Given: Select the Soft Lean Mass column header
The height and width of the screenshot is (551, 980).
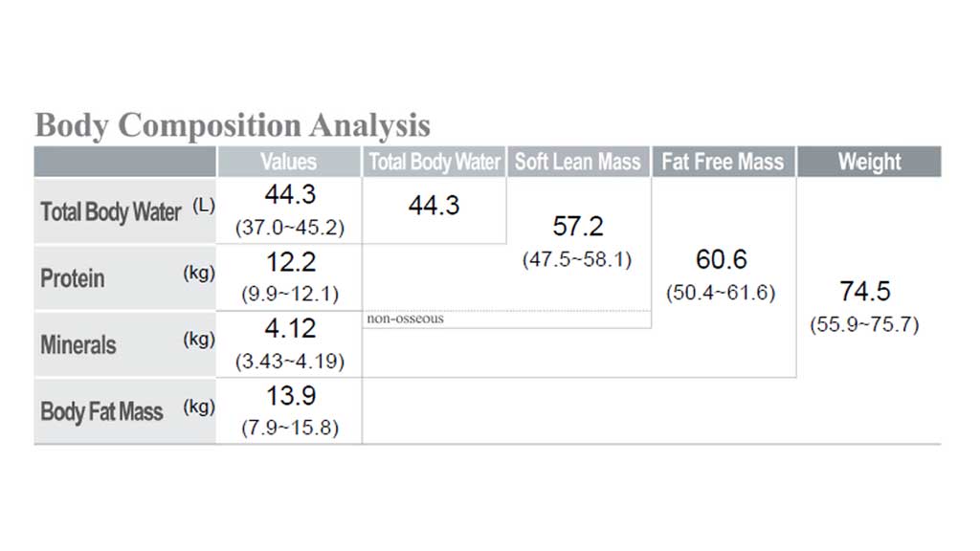Looking at the screenshot, I should 578,162.
